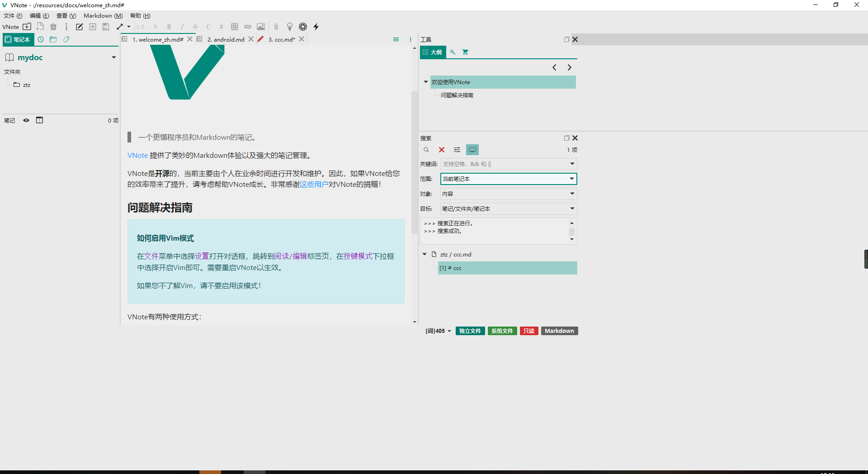Switch to the 大纲 outline tab
The width and height of the screenshot is (868, 474).
coord(433,52)
